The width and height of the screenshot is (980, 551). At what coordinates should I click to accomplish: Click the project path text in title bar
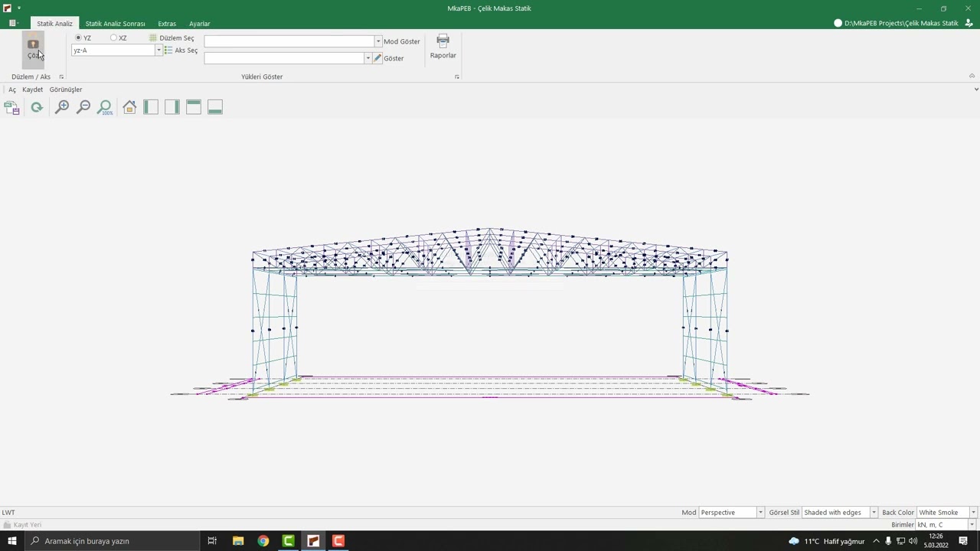(901, 23)
